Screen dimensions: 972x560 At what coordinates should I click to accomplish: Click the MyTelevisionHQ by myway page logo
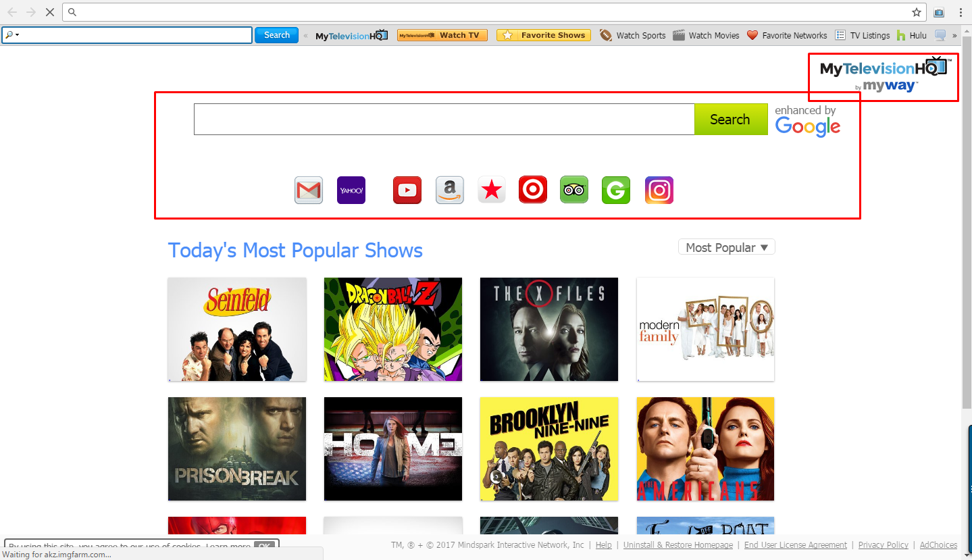(886, 75)
